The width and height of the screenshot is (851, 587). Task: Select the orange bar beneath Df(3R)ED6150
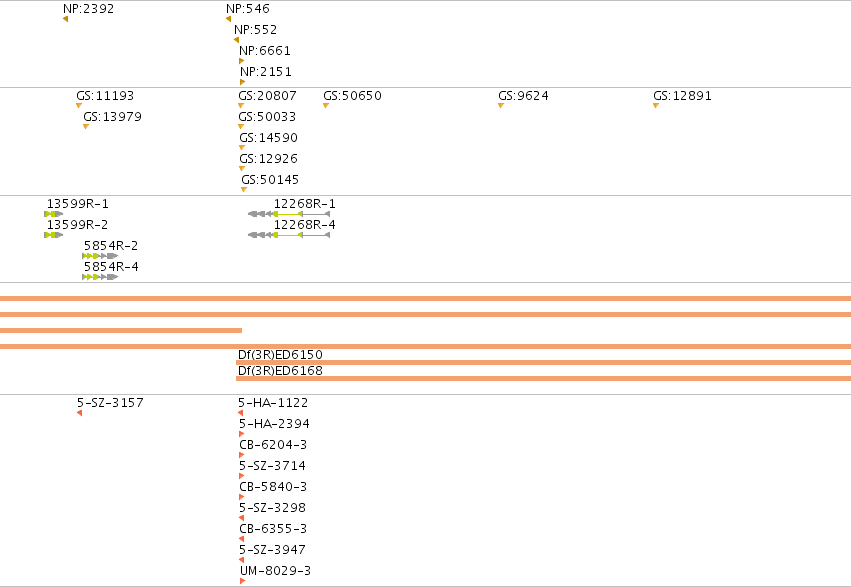coord(543,362)
